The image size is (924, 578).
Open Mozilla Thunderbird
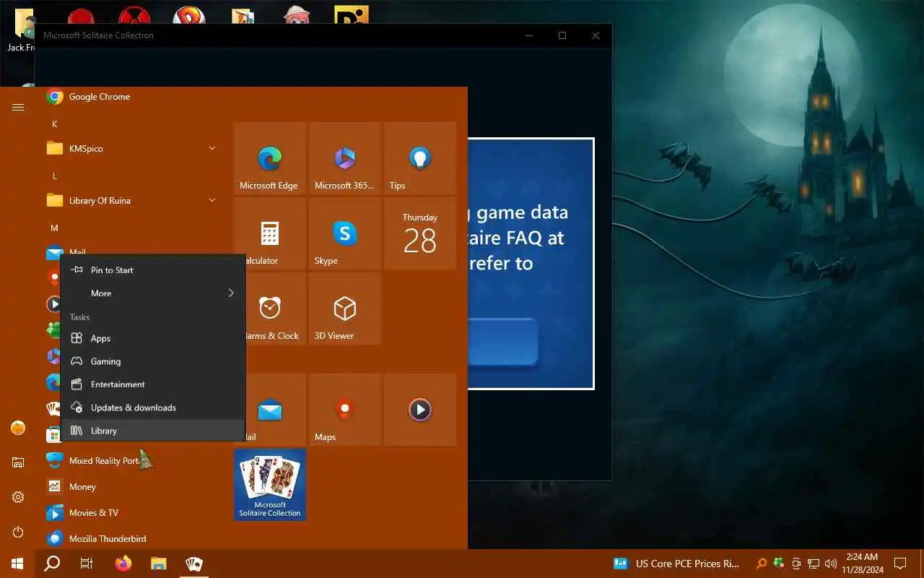[x=131, y=538]
